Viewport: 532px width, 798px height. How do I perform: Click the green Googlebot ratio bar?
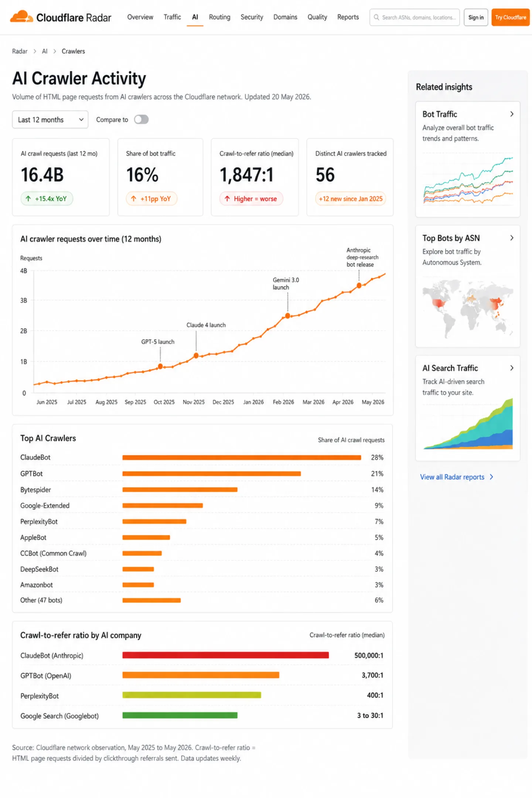point(180,715)
